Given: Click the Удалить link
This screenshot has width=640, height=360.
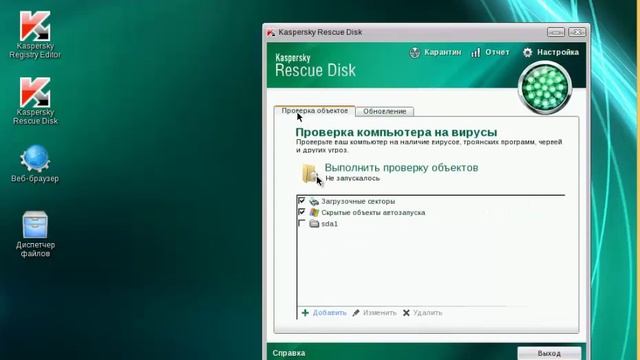Looking at the screenshot, I should [427, 313].
